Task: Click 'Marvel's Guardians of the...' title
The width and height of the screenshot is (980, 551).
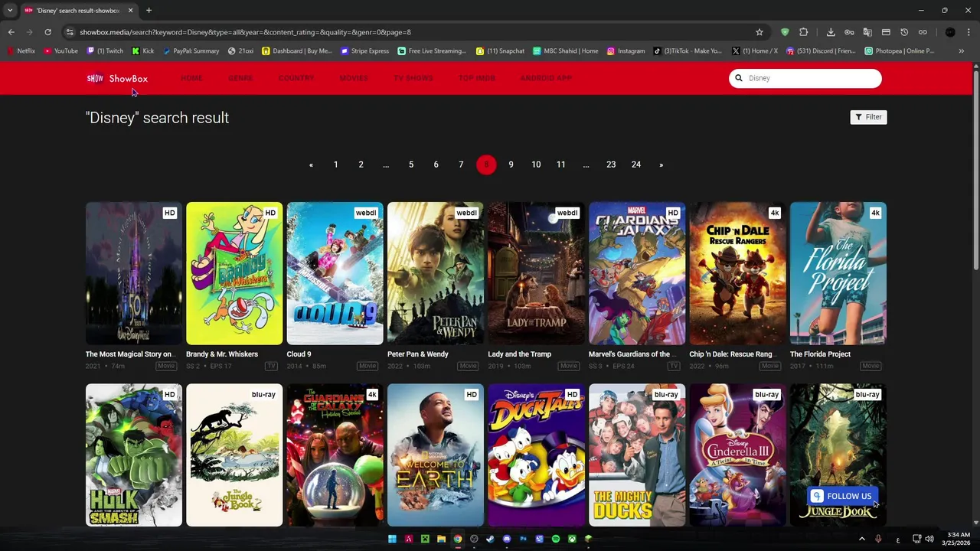Action: click(x=633, y=354)
